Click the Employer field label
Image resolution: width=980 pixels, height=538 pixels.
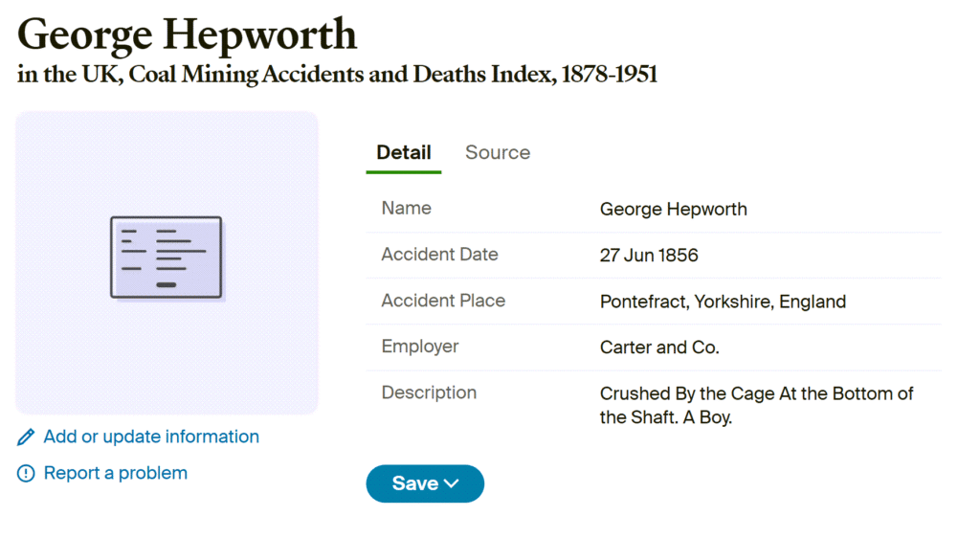(x=420, y=347)
